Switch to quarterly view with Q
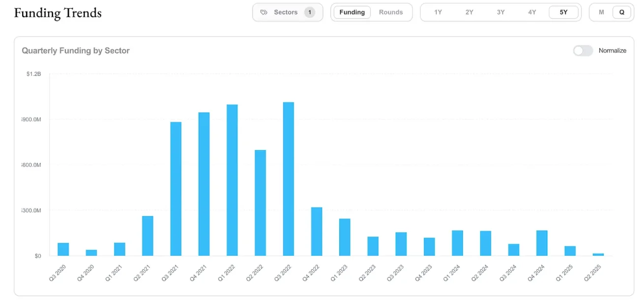 pos(622,12)
